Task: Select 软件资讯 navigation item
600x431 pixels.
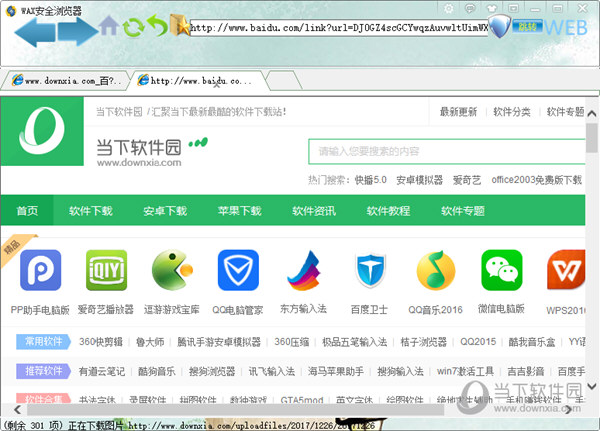Action: click(x=314, y=210)
